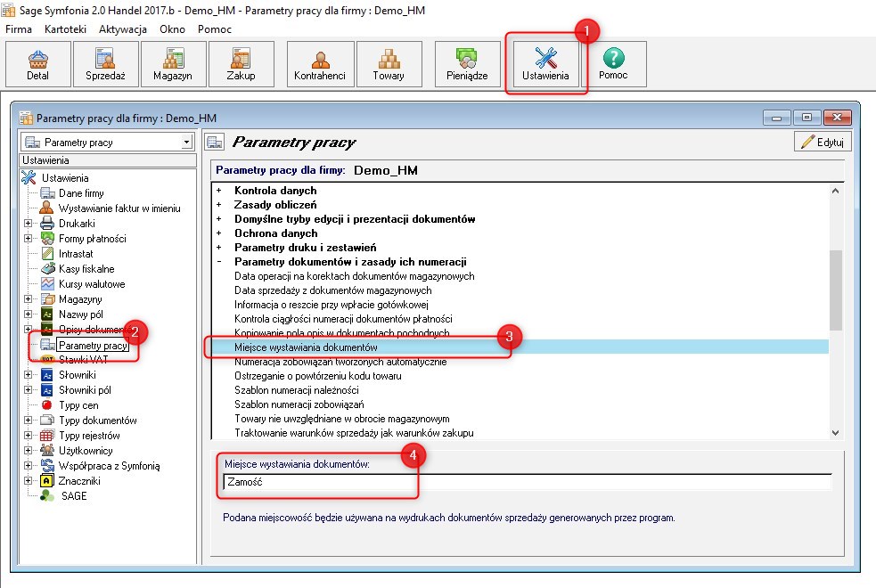
Task: Open the Kartoteki menu
Action: (65, 29)
